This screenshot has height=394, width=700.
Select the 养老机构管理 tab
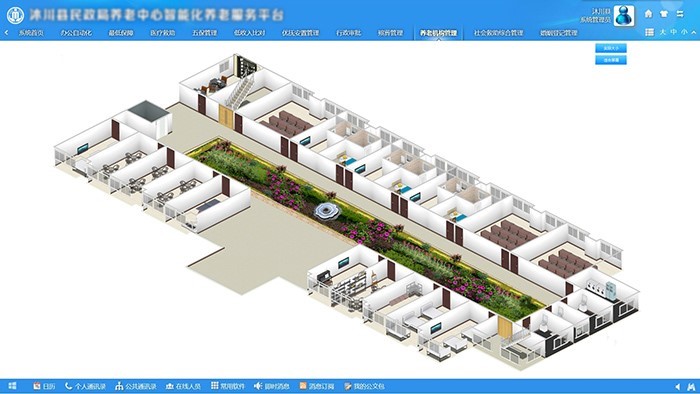(438, 33)
